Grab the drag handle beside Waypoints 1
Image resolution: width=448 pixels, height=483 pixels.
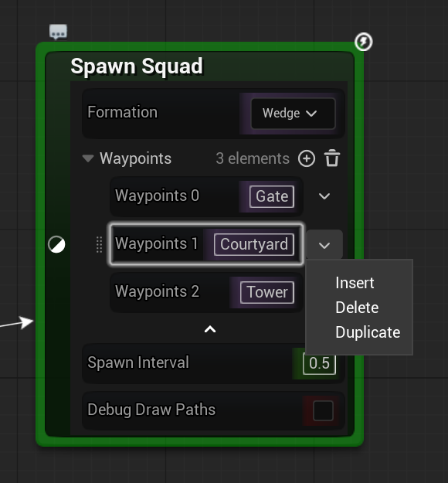(x=99, y=244)
